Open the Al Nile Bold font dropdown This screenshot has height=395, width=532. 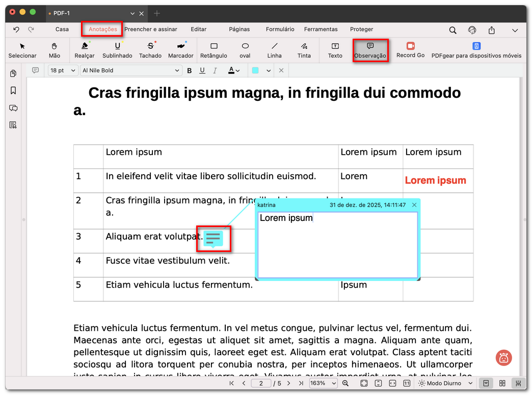tap(131, 70)
